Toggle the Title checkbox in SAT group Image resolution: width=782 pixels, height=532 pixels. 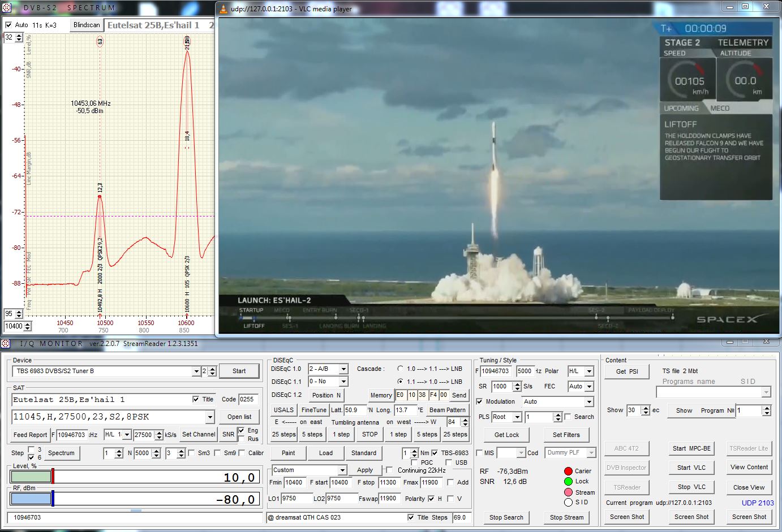pyautogui.click(x=196, y=399)
